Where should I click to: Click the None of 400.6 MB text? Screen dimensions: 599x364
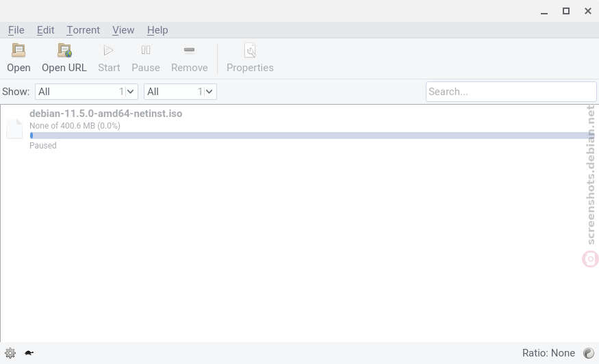[x=75, y=126]
